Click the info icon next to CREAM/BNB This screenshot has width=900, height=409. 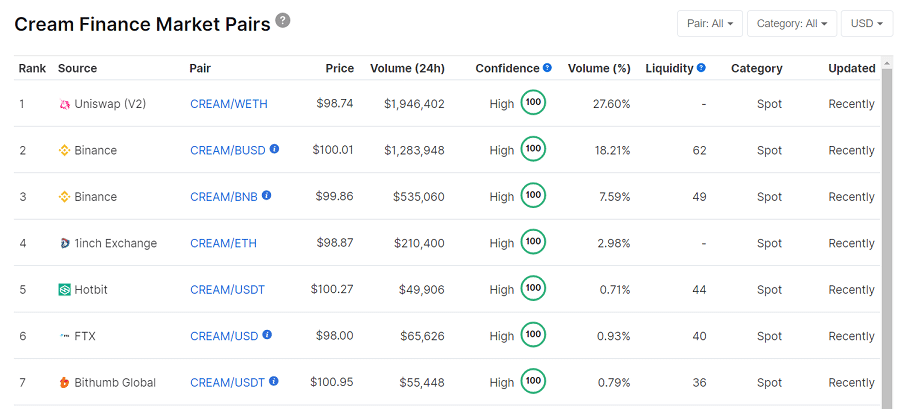point(267,196)
